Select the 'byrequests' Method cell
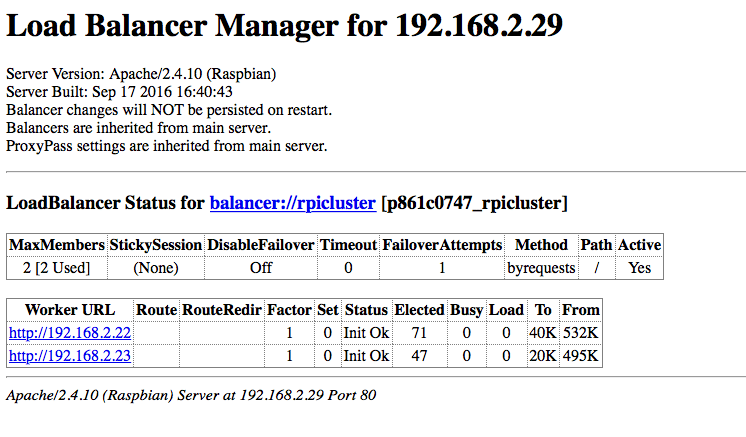The width and height of the screenshot is (746, 437). (x=540, y=268)
